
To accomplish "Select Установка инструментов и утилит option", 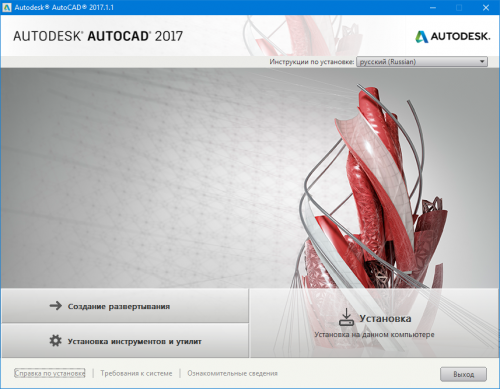I will [x=125, y=341].
